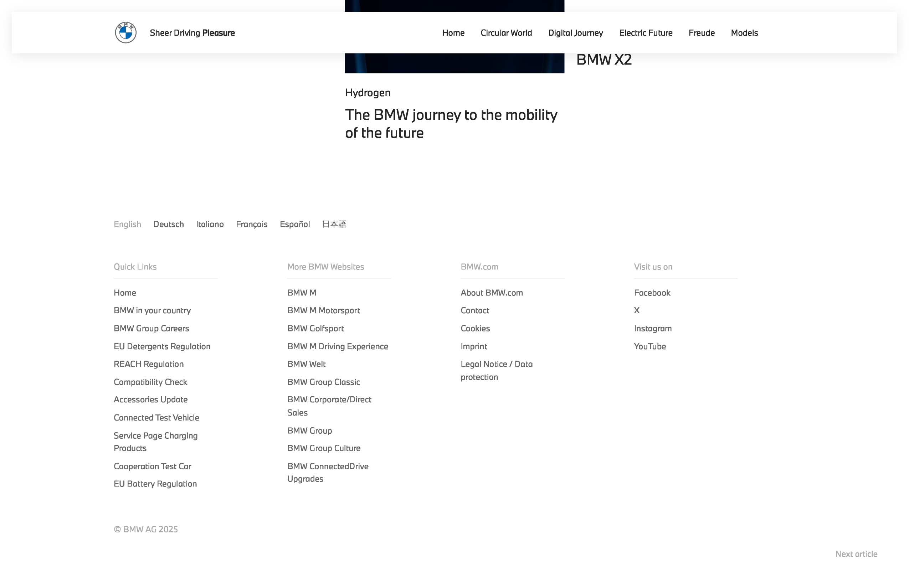Open BMW Group Careers link
The width and height of the screenshot is (909, 588).
pos(151,328)
